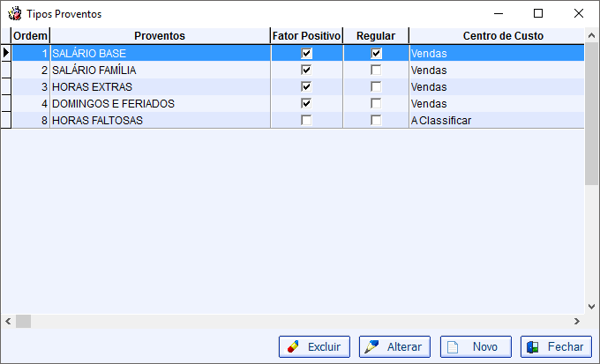600x364 pixels.
Task: Minimize the Tipos Proventos window
Action: pyautogui.click(x=499, y=13)
